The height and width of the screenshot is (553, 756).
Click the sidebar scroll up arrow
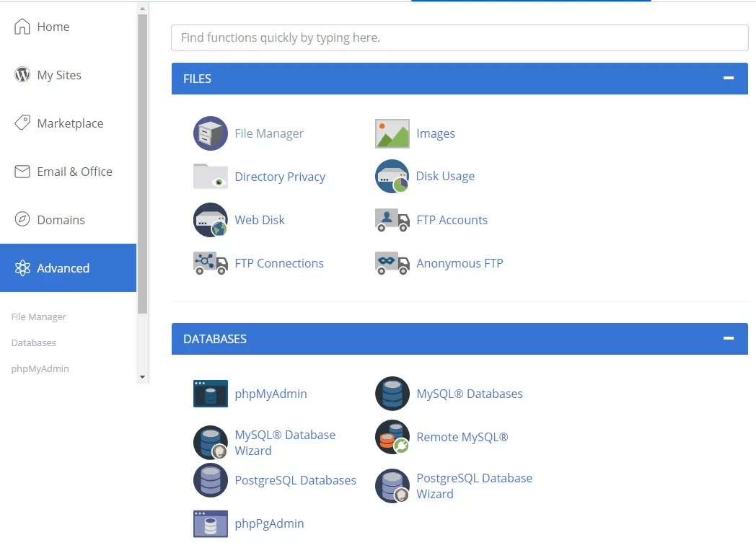tap(142, 9)
